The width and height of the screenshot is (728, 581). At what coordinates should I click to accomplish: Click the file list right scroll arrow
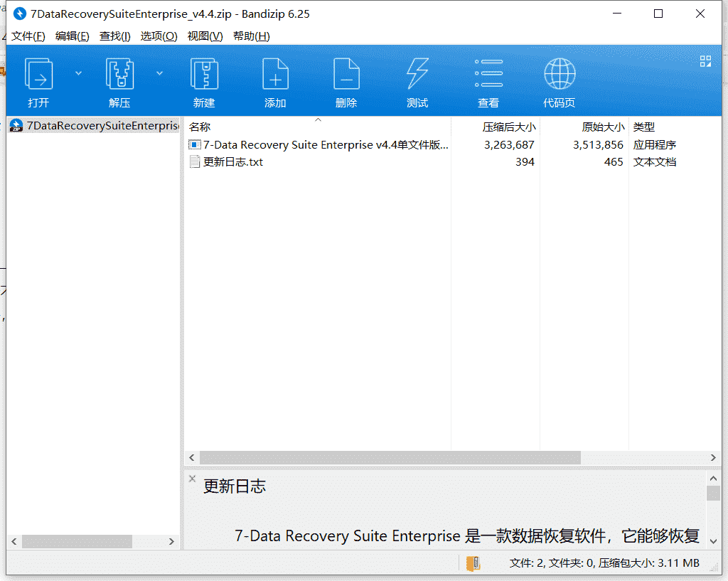[713, 457]
